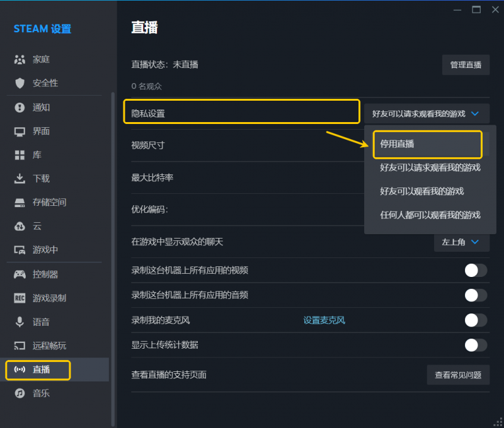Click the 查看直播的支持页面 label
Screen dimensions: 504x428
tap(169, 374)
